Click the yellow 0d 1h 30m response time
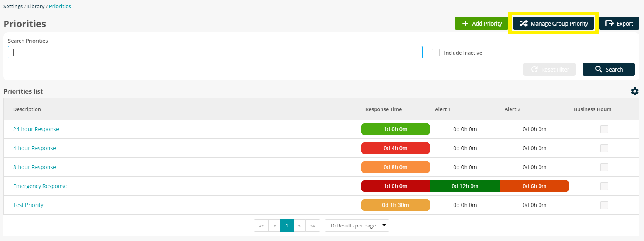The width and height of the screenshot is (644, 241). tap(396, 205)
